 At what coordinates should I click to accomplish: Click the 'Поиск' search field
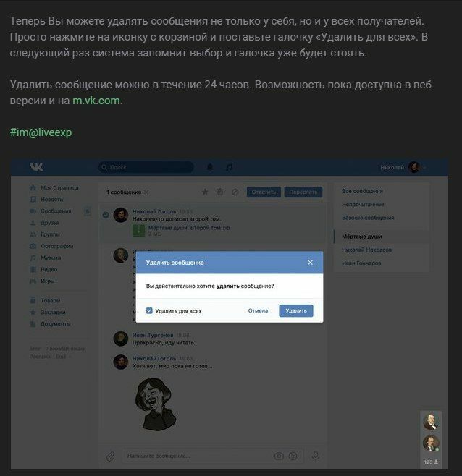click(146, 167)
